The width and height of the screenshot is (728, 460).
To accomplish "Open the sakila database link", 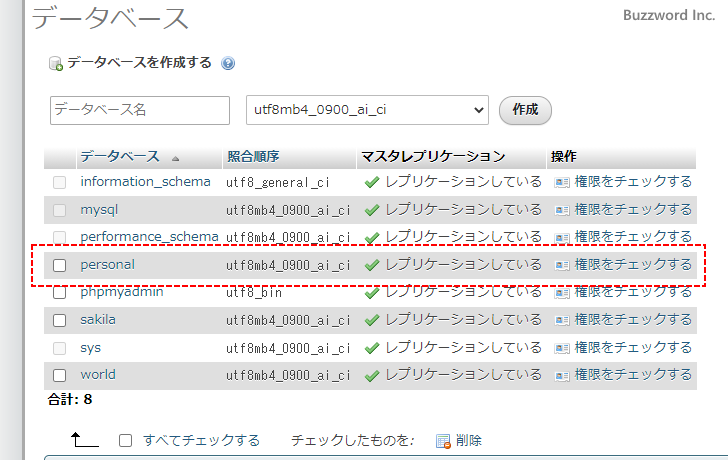I will tap(98, 319).
